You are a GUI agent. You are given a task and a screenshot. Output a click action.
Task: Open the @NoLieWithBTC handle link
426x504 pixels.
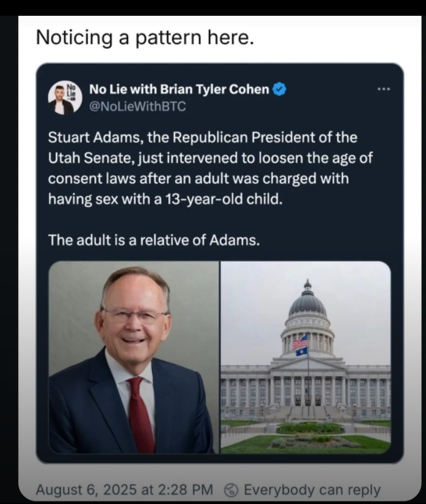(138, 107)
